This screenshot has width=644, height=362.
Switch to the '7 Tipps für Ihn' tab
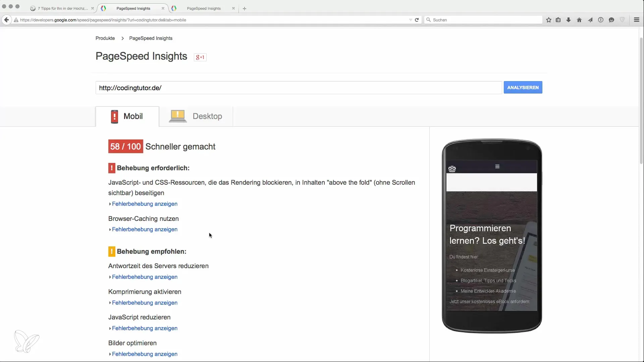[62, 8]
